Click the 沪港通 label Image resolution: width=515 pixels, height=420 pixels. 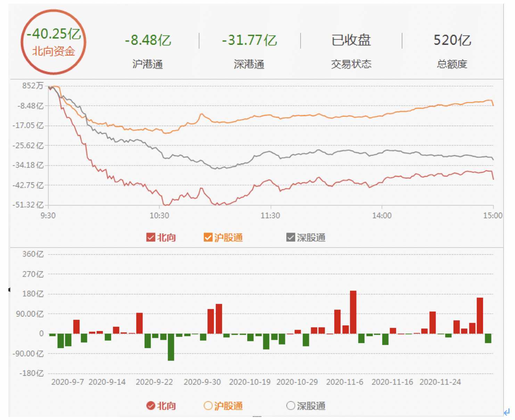148,64
